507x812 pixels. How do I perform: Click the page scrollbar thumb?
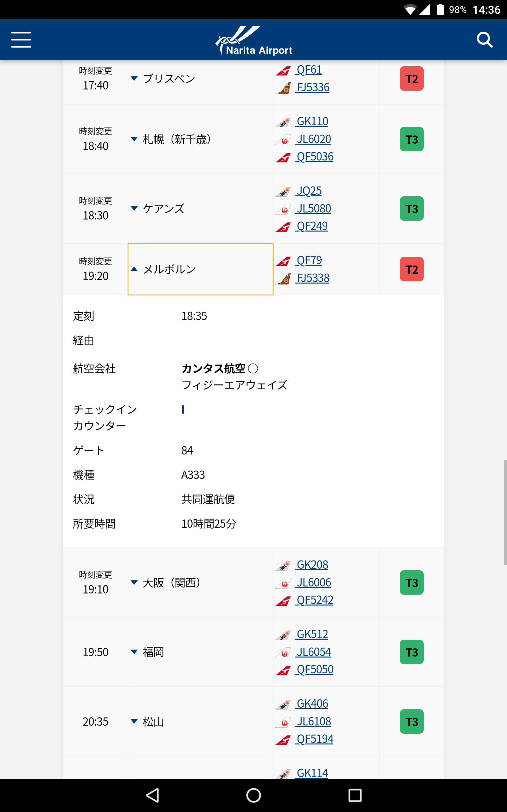tap(505, 512)
